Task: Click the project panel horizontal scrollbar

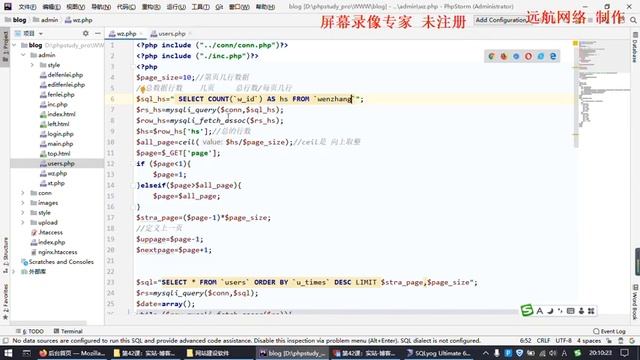Action: tap(49, 323)
